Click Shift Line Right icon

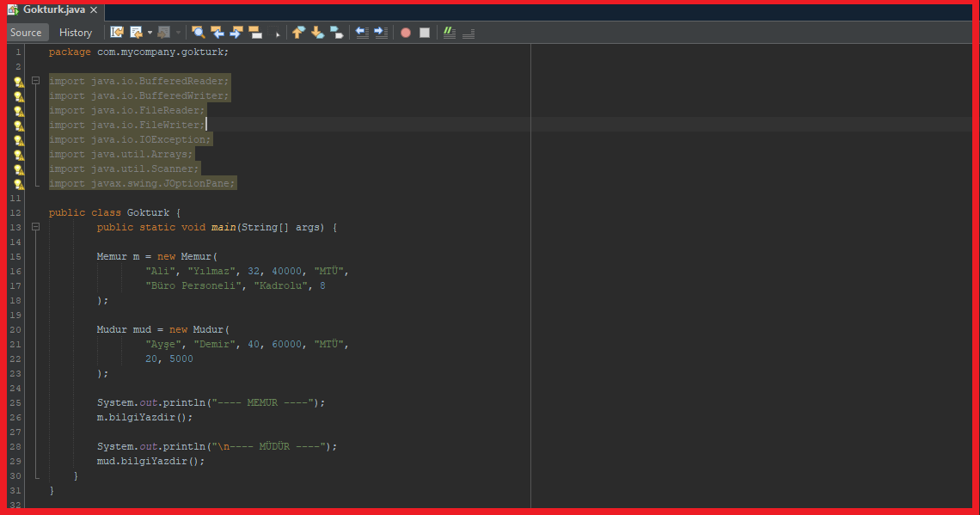(x=381, y=33)
